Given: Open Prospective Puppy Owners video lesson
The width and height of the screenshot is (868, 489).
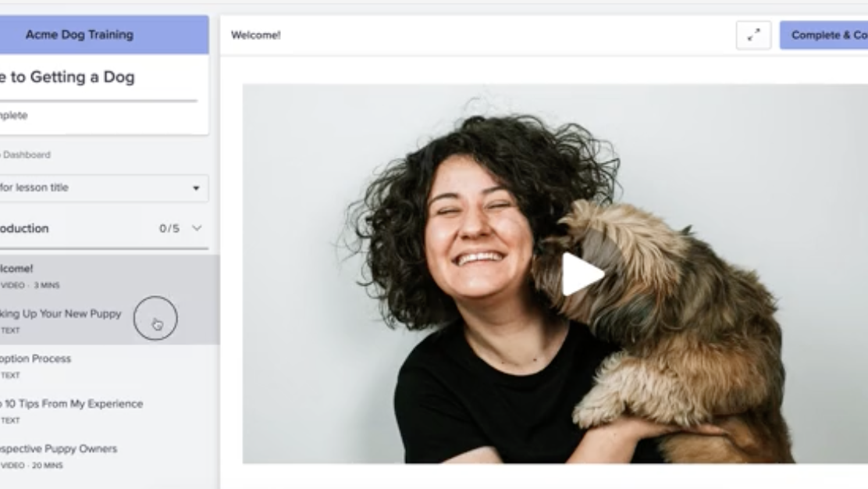Looking at the screenshot, I should pyautogui.click(x=59, y=448).
